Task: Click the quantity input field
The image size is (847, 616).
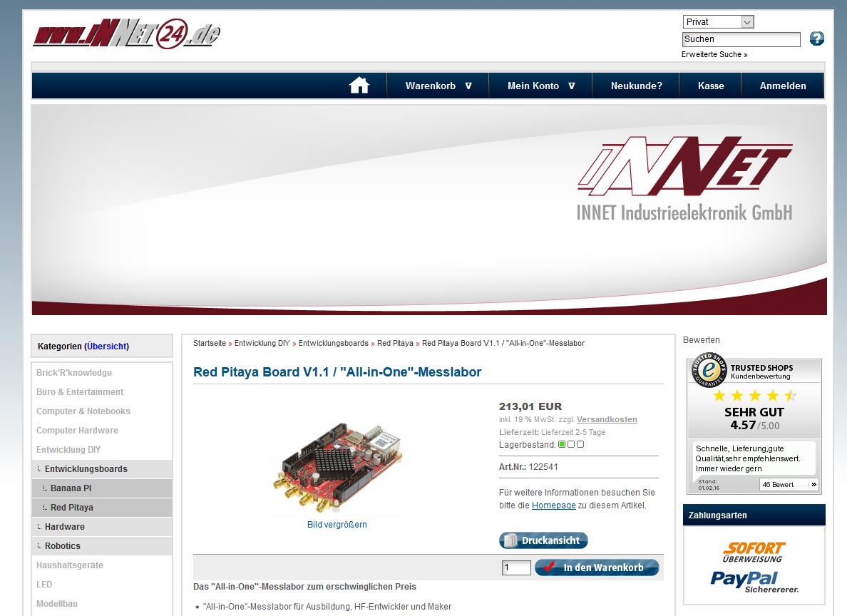Action: click(516, 568)
